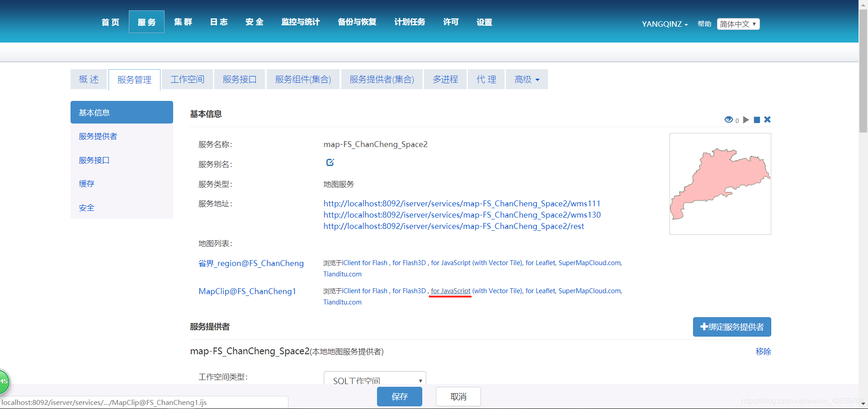The image size is (868, 409).
Task: Go to the 首页 nav item
Action: click(110, 22)
